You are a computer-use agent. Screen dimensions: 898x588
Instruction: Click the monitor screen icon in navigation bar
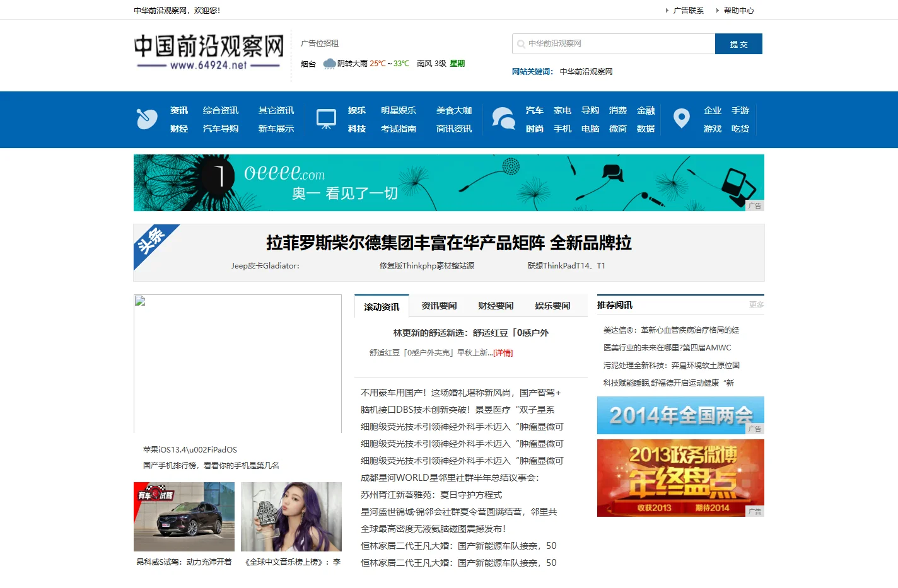326,118
